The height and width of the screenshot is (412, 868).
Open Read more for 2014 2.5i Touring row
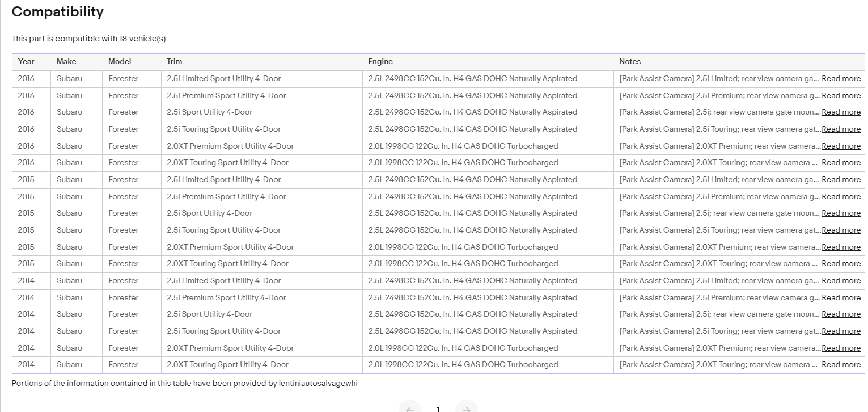pos(841,331)
